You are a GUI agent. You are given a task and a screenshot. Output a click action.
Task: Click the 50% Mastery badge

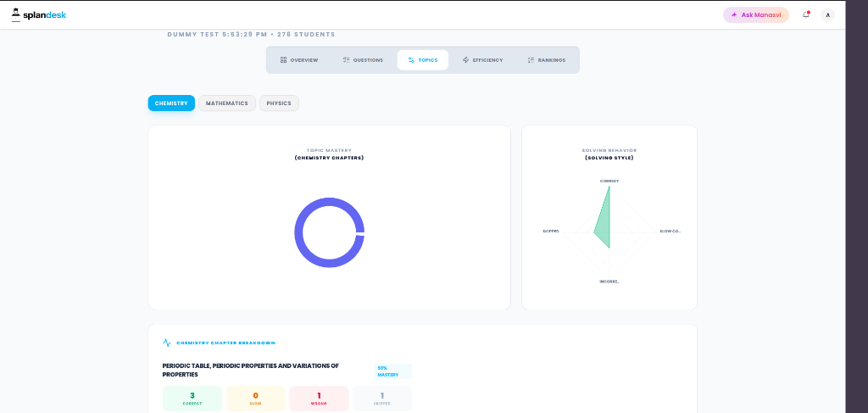(x=392, y=371)
